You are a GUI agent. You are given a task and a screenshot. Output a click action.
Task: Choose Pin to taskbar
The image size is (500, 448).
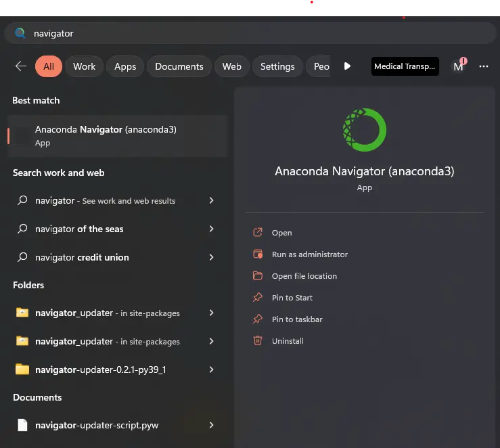(x=297, y=319)
